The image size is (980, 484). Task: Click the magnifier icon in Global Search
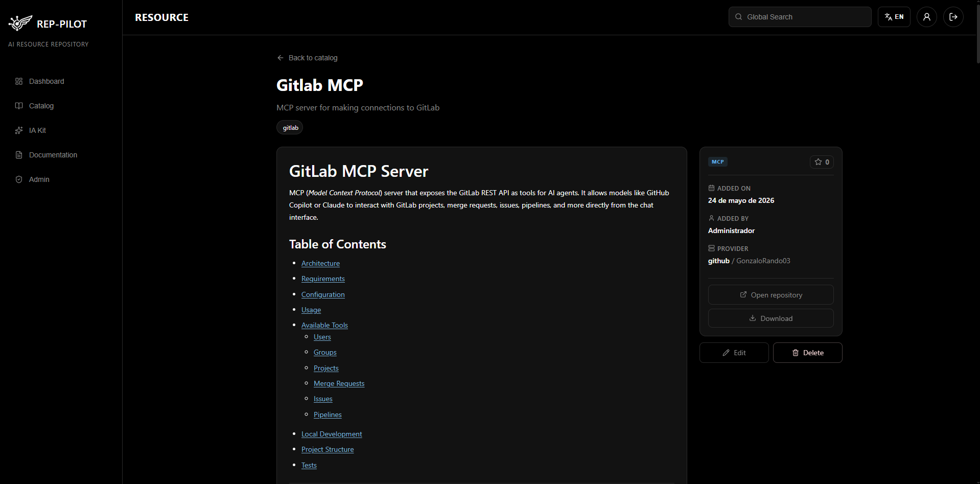pyautogui.click(x=739, y=17)
